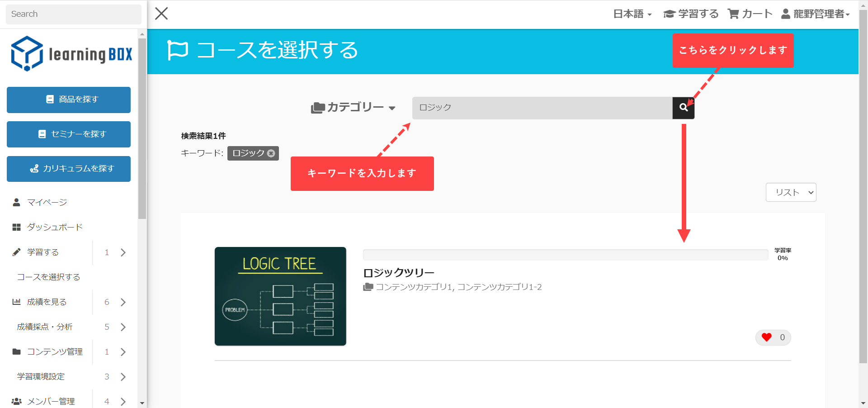Click the red heart favorite icon
Image resolution: width=868 pixels, height=408 pixels.
point(766,337)
